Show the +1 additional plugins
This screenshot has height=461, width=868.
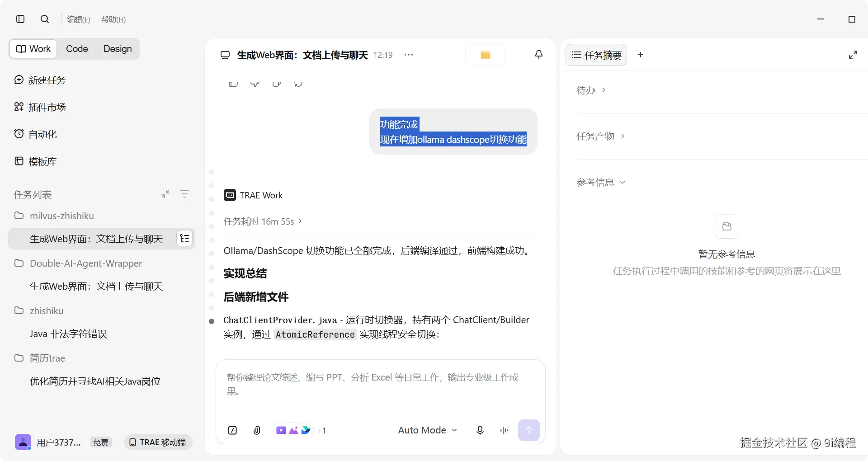321,431
